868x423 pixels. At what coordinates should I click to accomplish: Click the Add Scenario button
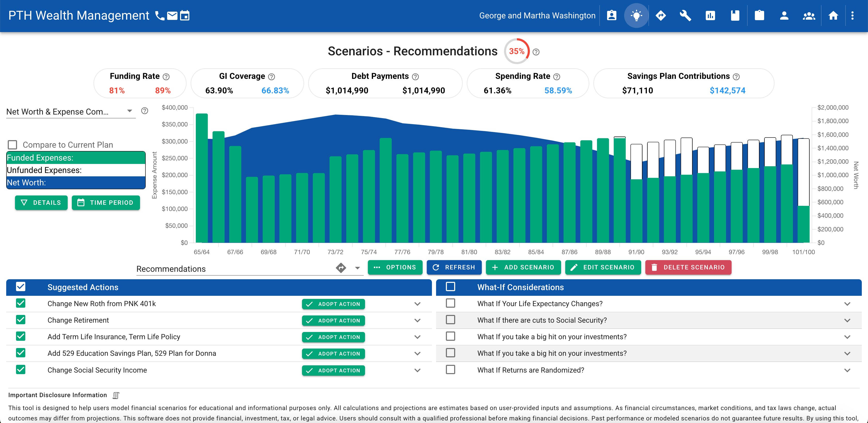click(523, 268)
